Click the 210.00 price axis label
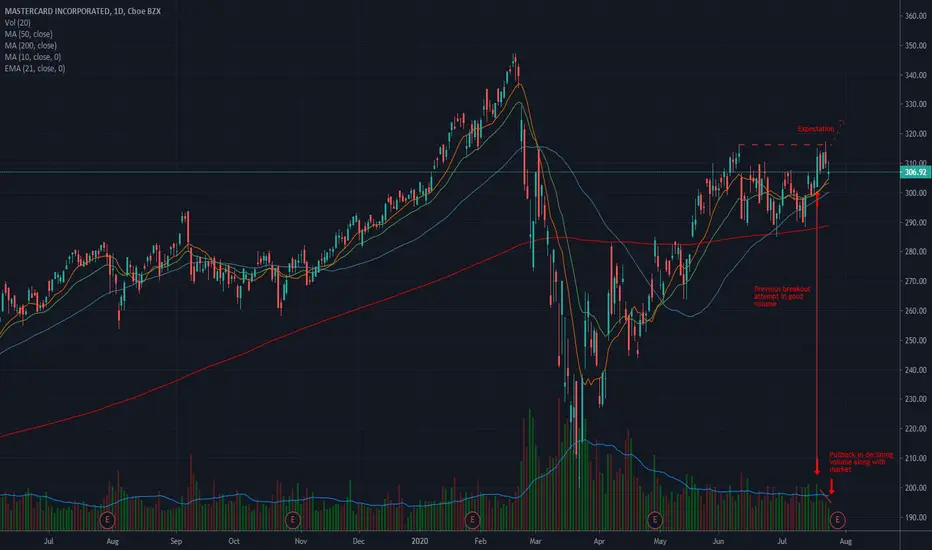932x550 pixels. click(915, 458)
